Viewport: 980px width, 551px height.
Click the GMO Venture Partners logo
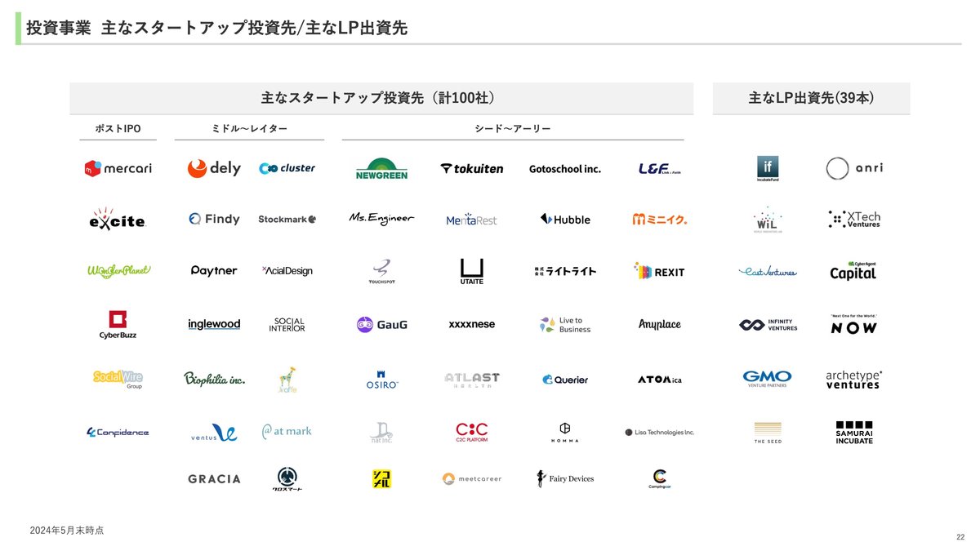click(x=768, y=379)
